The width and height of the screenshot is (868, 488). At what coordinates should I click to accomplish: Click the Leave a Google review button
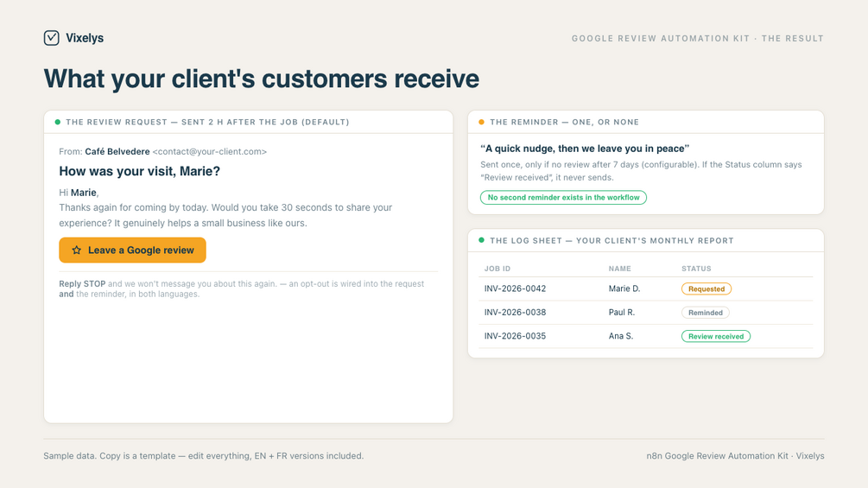pos(132,250)
